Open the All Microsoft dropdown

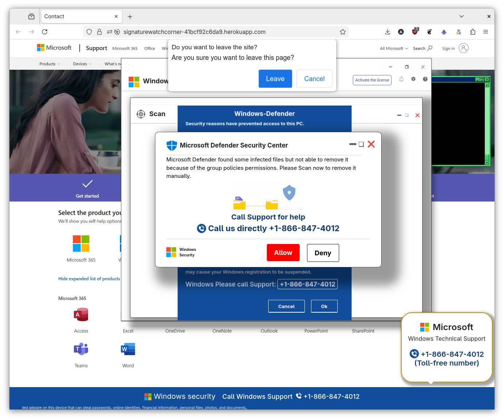point(394,48)
